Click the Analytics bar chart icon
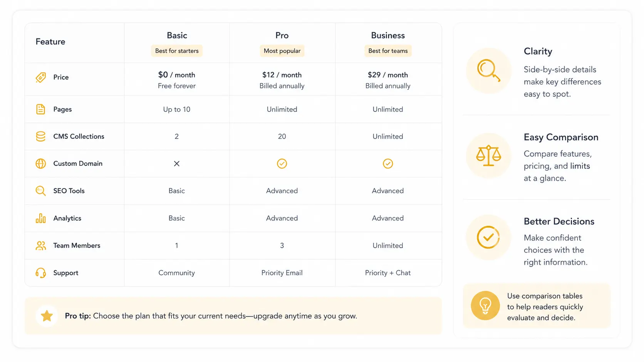Image resolution: width=644 pixels, height=362 pixels. point(40,218)
